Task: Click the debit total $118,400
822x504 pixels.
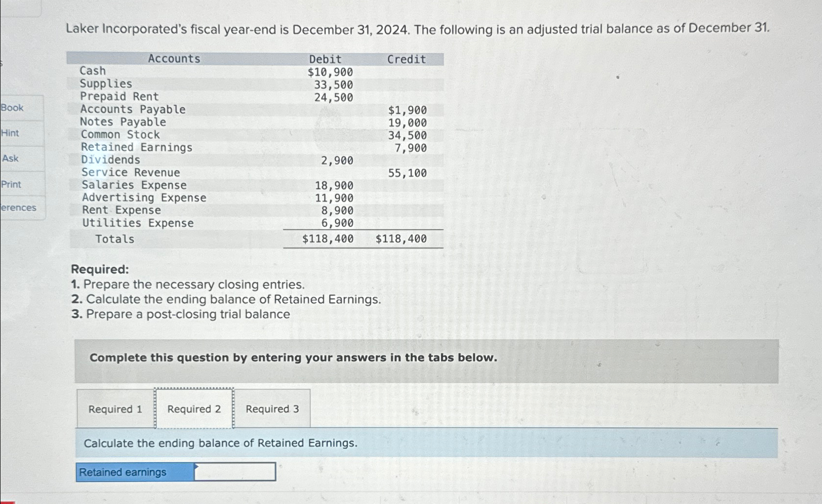Action: (328, 239)
